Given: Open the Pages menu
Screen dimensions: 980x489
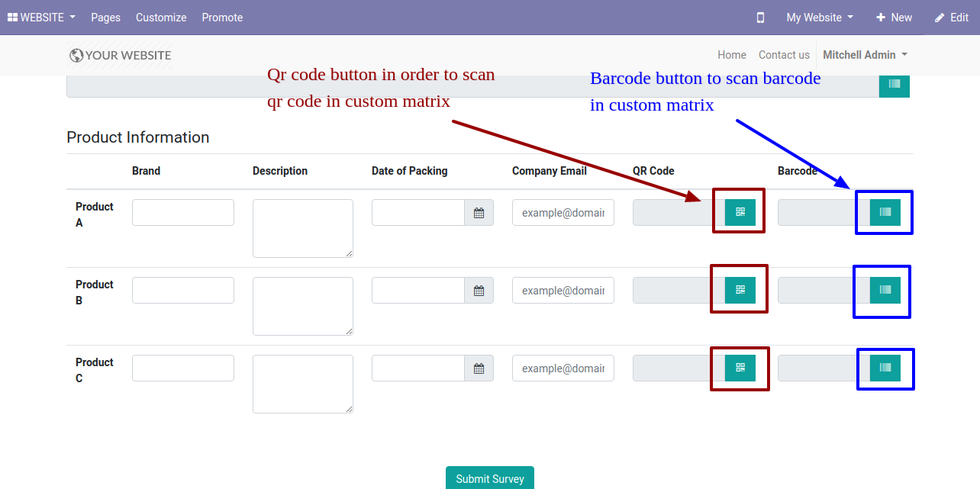Looking at the screenshot, I should [x=105, y=18].
